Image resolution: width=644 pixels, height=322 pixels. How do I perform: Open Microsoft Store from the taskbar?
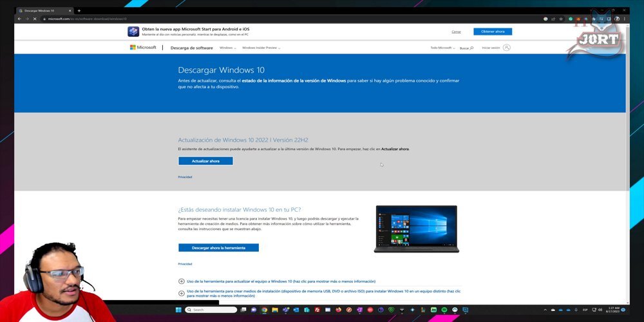tap(307, 310)
